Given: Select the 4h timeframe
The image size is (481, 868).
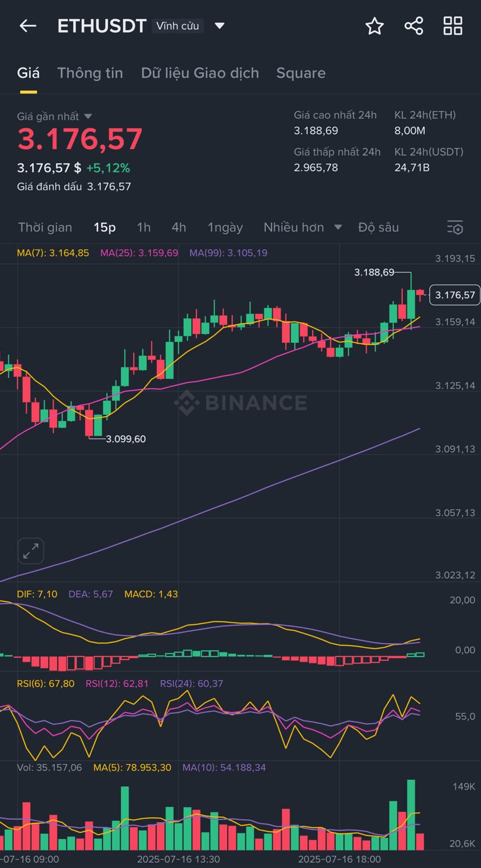Looking at the screenshot, I should [179, 227].
